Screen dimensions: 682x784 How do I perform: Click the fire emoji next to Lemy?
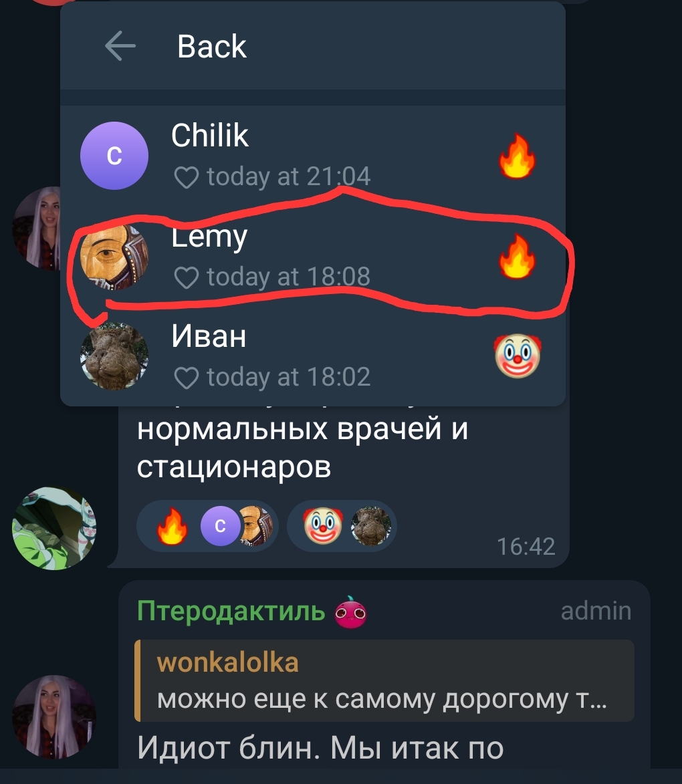point(517,256)
